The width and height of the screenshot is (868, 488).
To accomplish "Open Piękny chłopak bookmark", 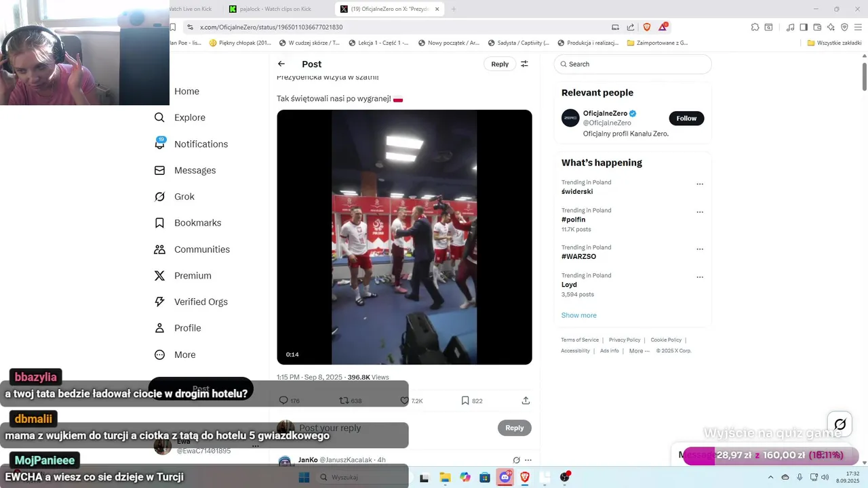I will [x=240, y=43].
